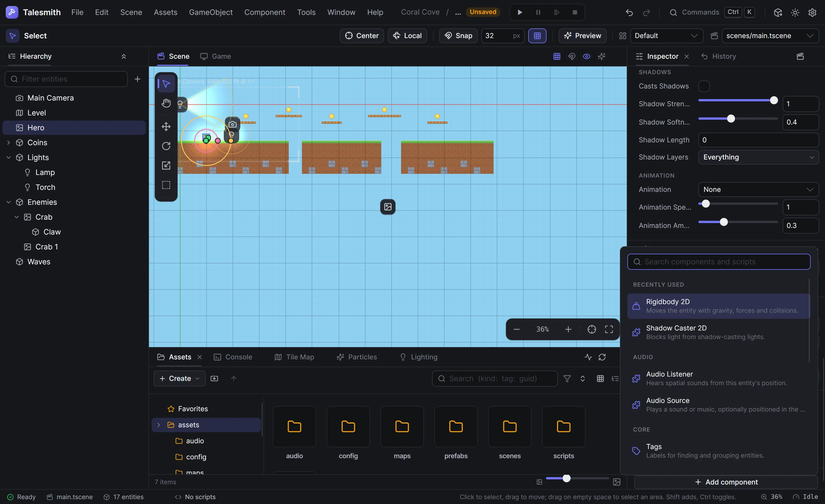Screen dimensions: 825x504
Task: Switch to the Console tab
Action: tap(233, 357)
